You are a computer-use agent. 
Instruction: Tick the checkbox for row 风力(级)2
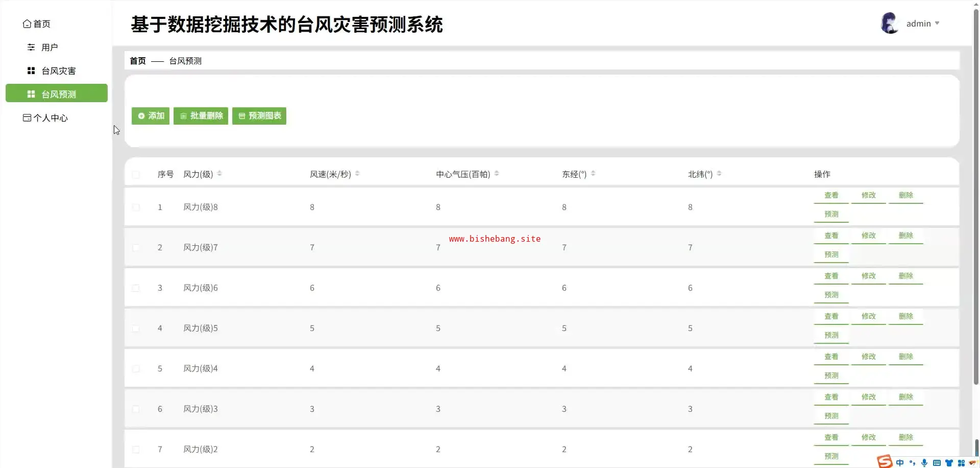(x=136, y=450)
